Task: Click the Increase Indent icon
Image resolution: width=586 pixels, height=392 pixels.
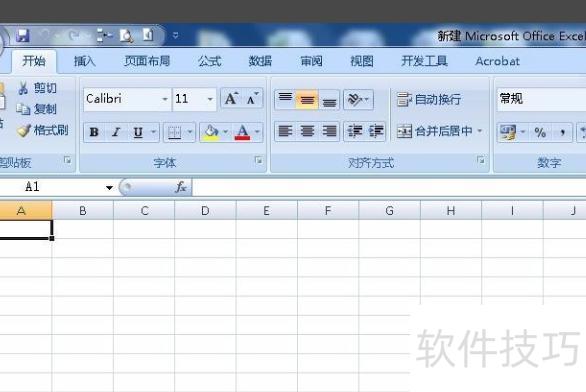Action: pos(375,132)
